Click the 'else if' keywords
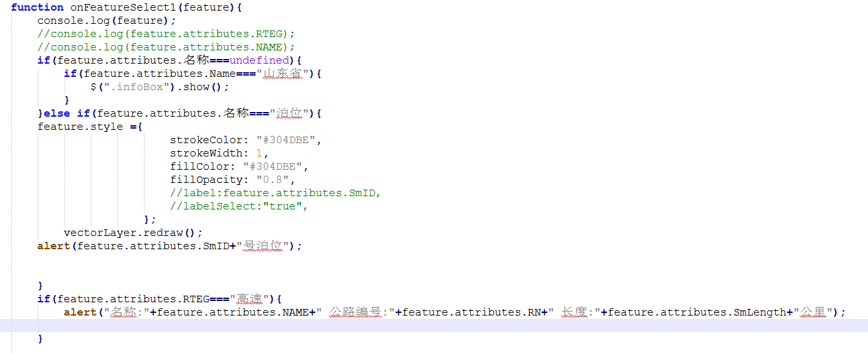The height and width of the screenshot is (354, 868). (67, 113)
